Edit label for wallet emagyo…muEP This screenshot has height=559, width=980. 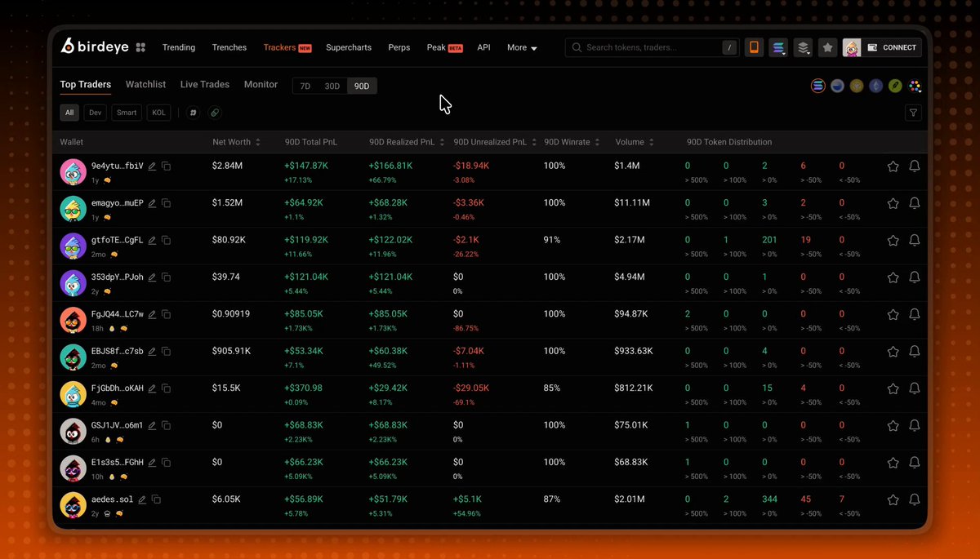coord(152,203)
